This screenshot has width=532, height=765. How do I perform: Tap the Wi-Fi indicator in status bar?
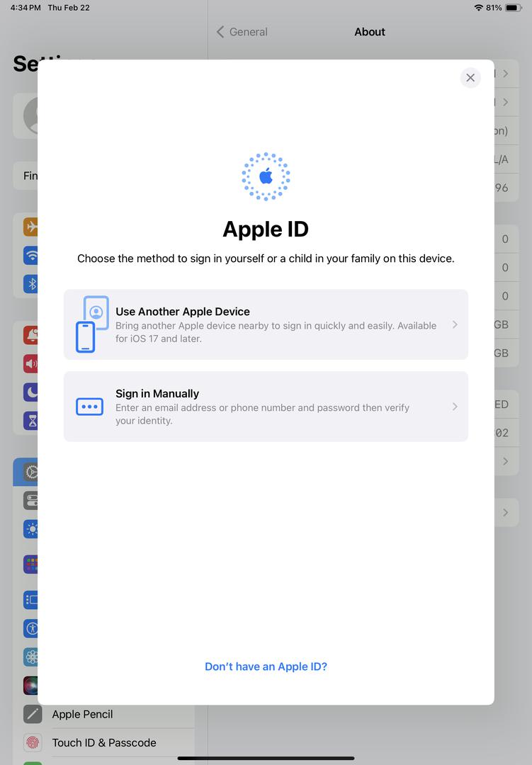coord(478,8)
